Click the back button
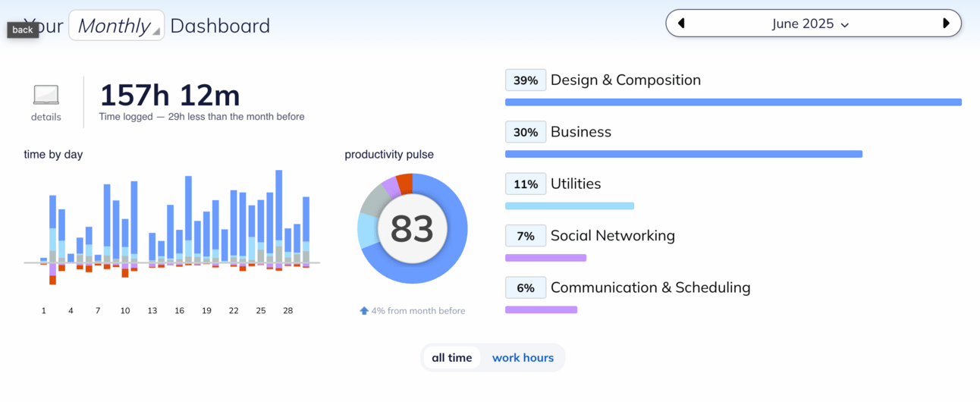 23,30
